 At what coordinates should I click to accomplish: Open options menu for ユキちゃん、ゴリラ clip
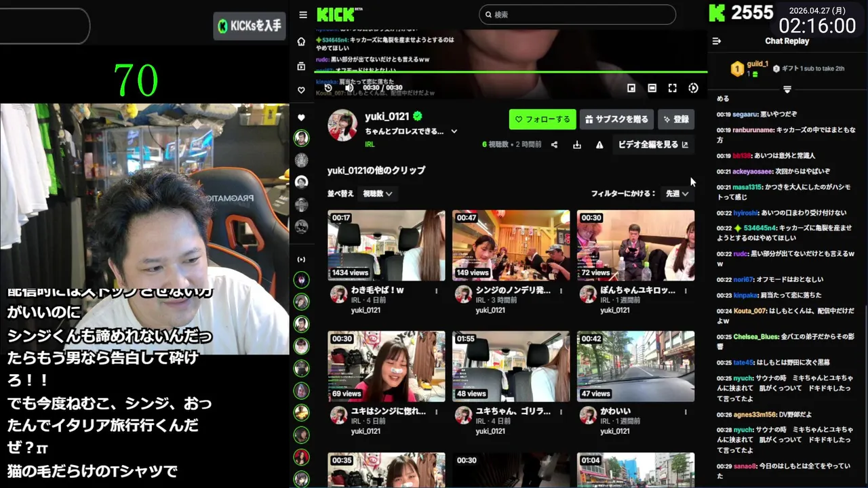tap(561, 412)
